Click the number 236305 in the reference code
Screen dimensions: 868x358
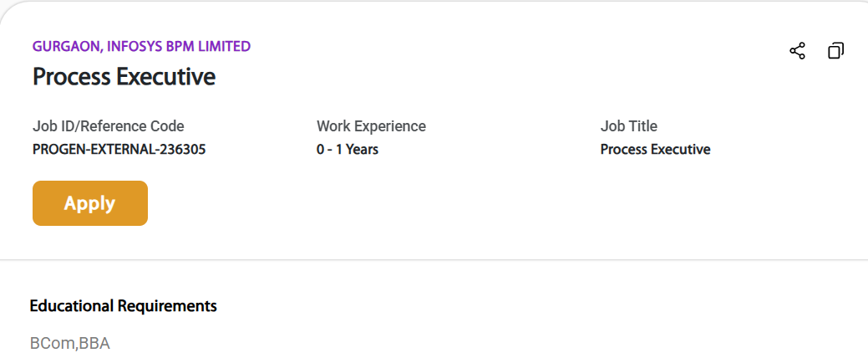tap(181, 150)
